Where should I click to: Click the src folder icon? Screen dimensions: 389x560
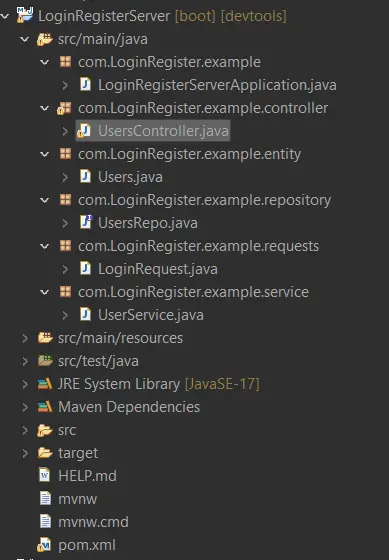point(45,430)
